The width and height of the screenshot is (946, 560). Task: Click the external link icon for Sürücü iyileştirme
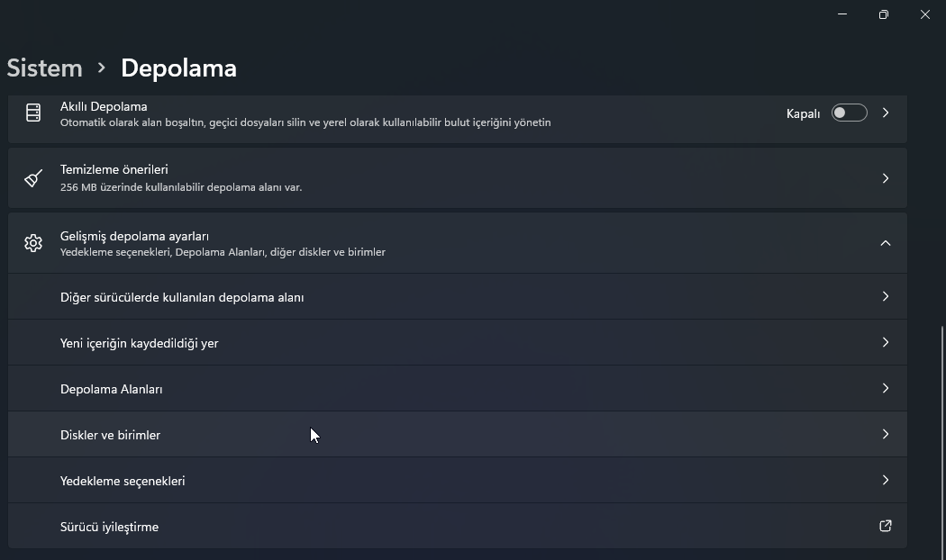[x=885, y=526]
